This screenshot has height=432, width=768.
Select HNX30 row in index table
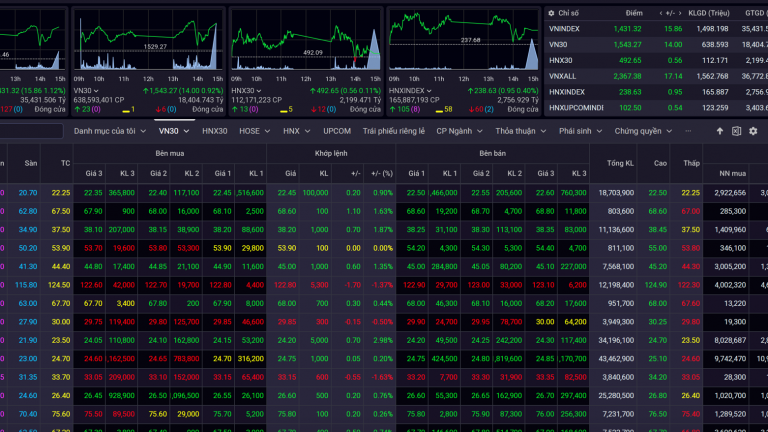[x=656, y=60]
